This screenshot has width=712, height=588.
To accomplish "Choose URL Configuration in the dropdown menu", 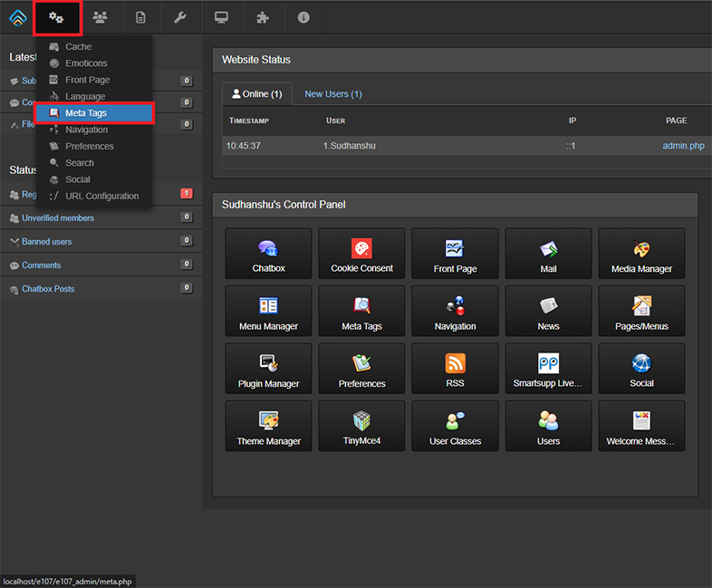I will (x=101, y=196).
